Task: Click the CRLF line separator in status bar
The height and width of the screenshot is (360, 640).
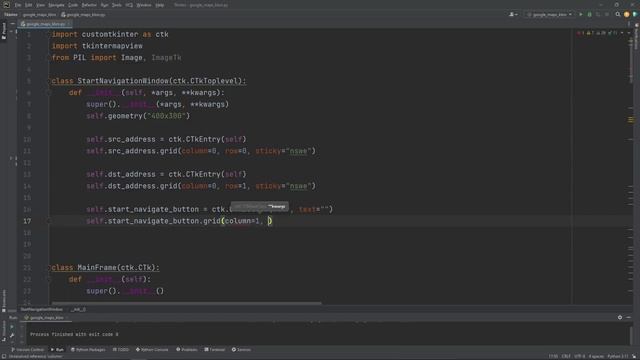Action: [x=566, y=356]
